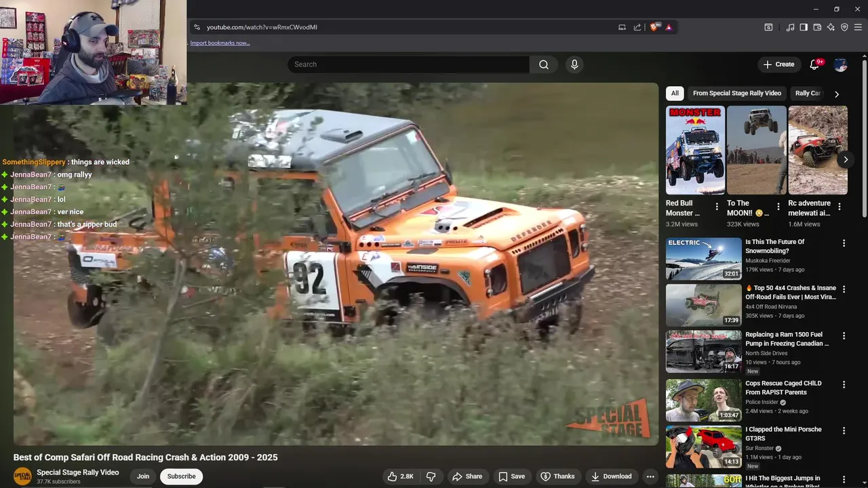Restore down the browser window

[836, 9]
